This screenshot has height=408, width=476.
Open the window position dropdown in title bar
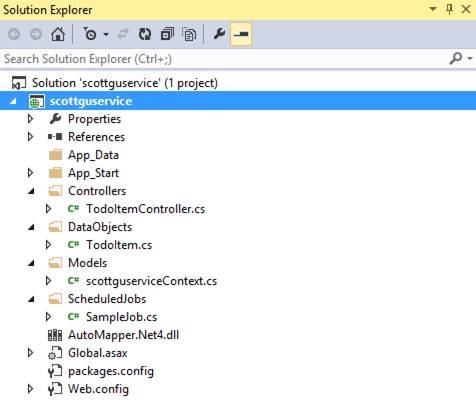(433, 9)
